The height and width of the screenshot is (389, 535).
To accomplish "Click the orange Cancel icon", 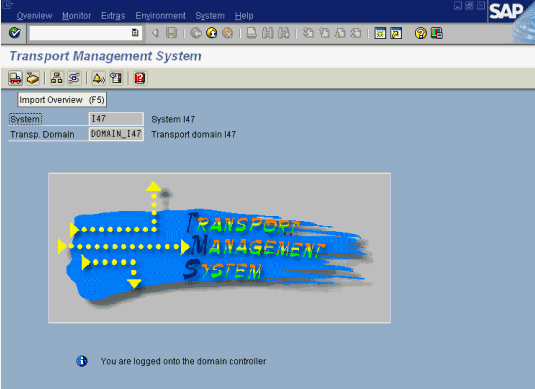I will click(228, 33).
